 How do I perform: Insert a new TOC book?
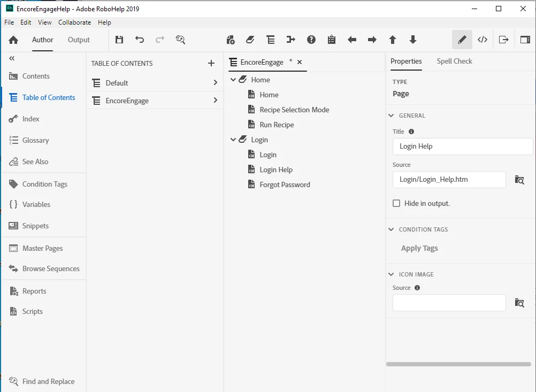(250, 40)
